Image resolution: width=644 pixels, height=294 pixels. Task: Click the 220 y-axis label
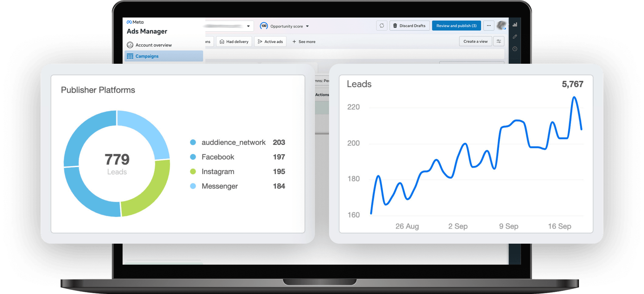[354, 107]
